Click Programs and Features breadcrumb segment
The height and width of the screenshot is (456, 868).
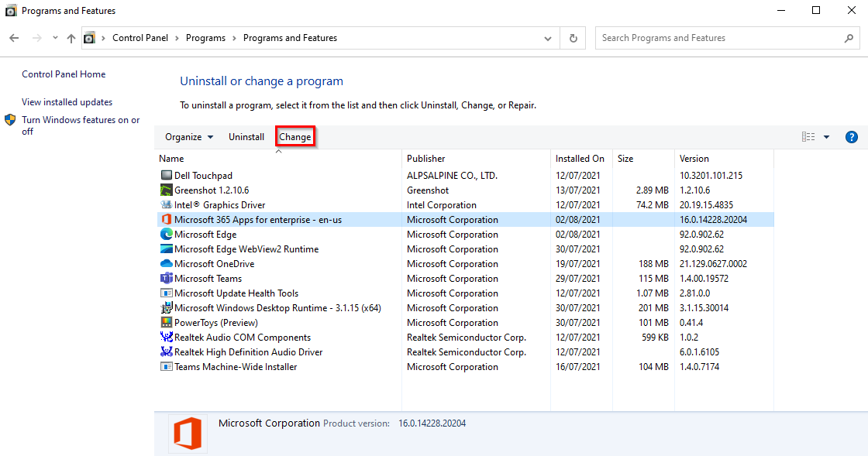(290, 38)
